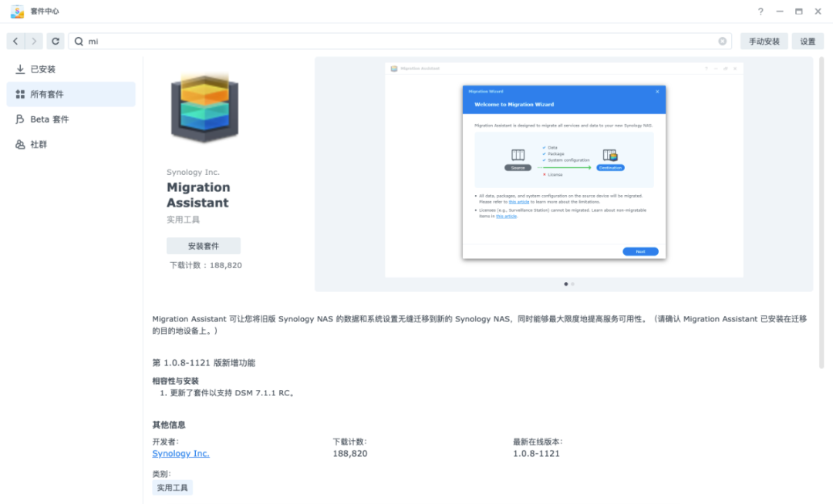Click the 实用工具 category tag
This screenshot has width=833, height=504.
(x=172, y=487)
